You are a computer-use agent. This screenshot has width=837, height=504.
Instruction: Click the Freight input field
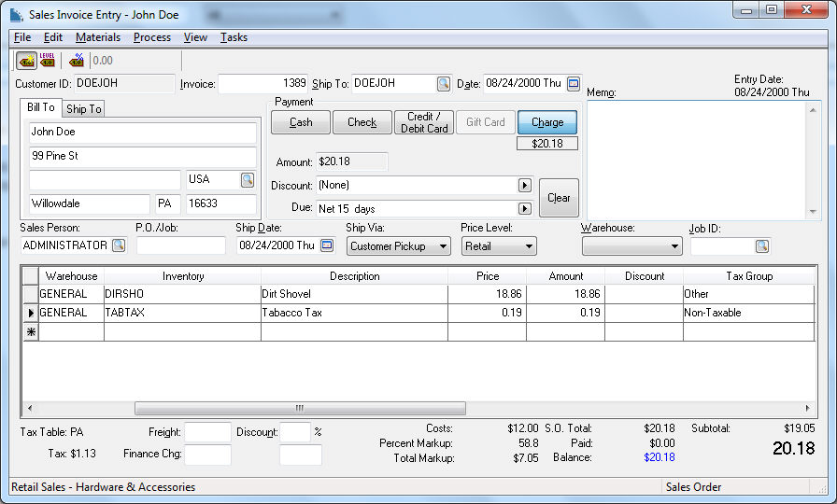(x=207, y=432)
